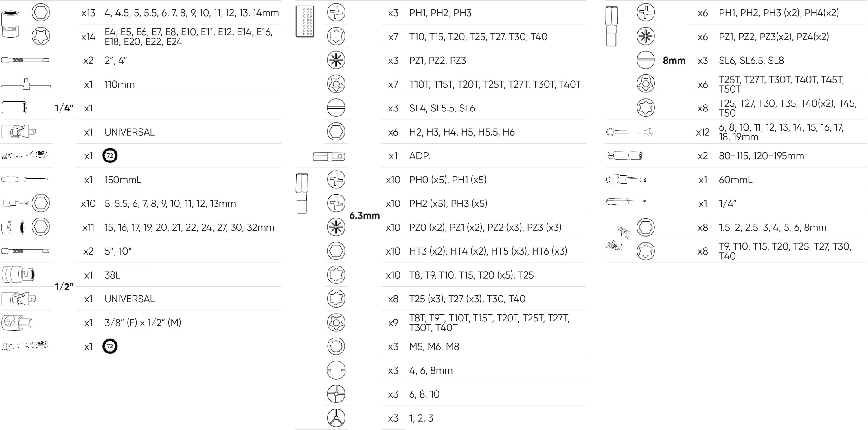This screenshot has height=430, width=868.
Task: Click the 72-tooth badge in the 1/2" section
Action: click(x=110, y=346)
